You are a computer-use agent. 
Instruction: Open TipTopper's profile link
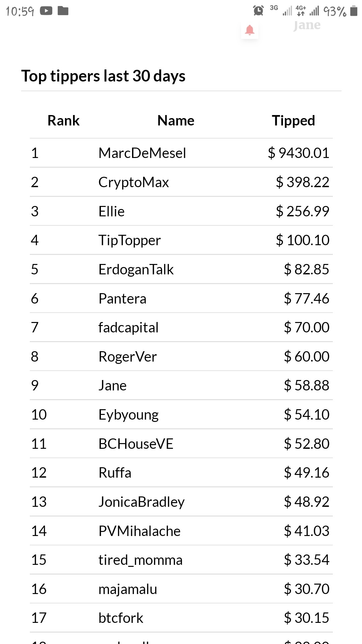tap(130, 240)
